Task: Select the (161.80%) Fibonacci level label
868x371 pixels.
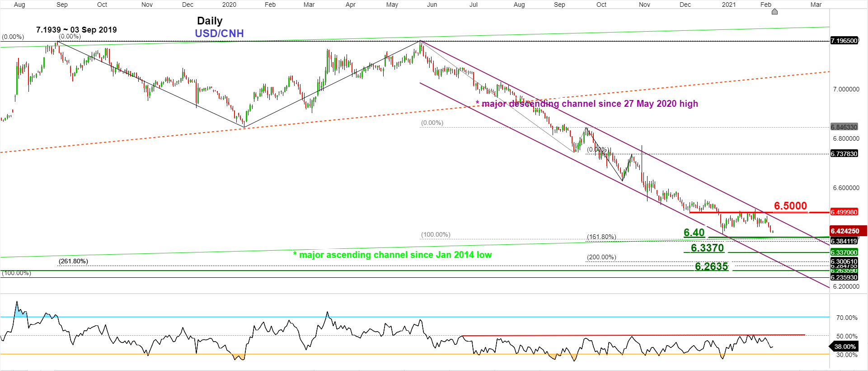Action: coord(601,237)
